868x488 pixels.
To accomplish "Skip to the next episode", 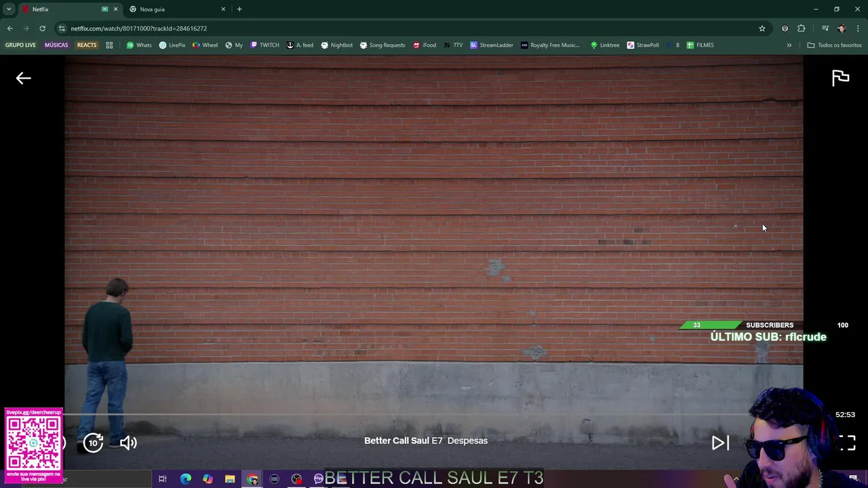I will pyautogui.click(x=720, y=443).
